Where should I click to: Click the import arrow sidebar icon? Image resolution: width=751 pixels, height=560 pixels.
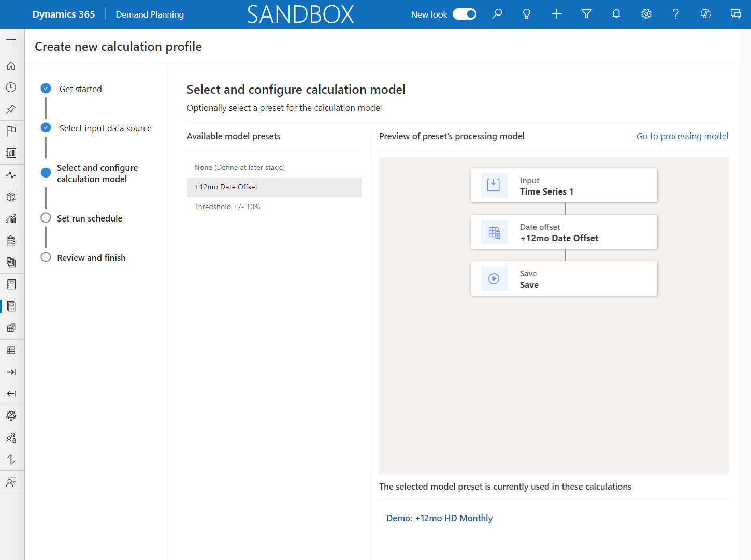(11, 372)
